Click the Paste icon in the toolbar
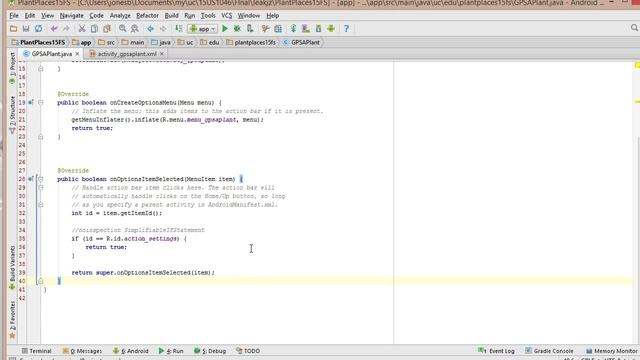 (107, 29)
